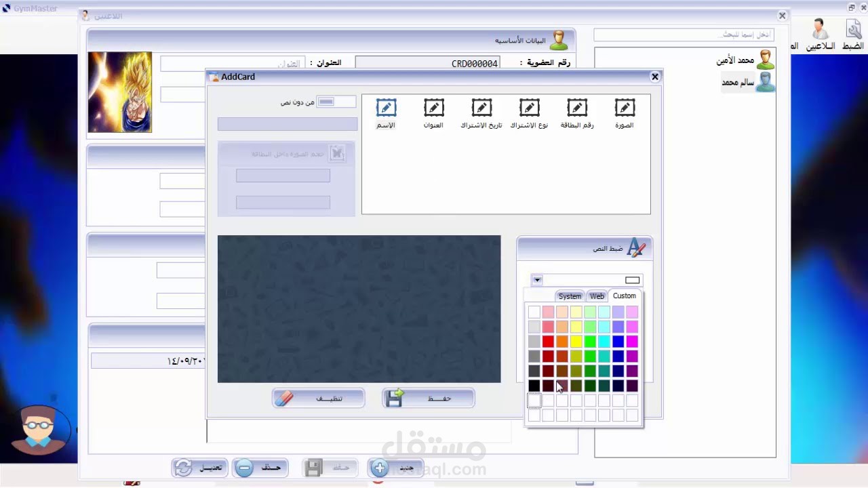The width and height of the screenshot is (868, 488).
Task: Click the dotted-outline first custom color slot
Action: point(534,401)
